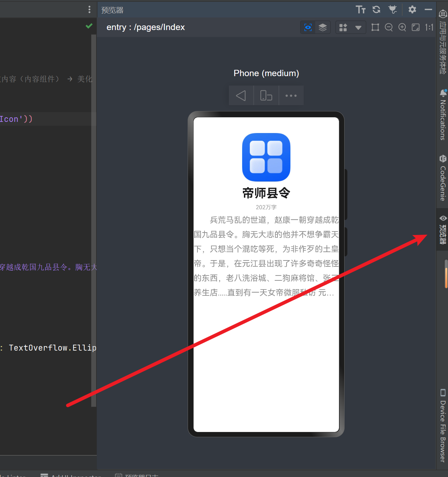Viewport: 448px width, 477px height.
Task: Click the text size Tt icon in previewer header
Action: [361, 9]
